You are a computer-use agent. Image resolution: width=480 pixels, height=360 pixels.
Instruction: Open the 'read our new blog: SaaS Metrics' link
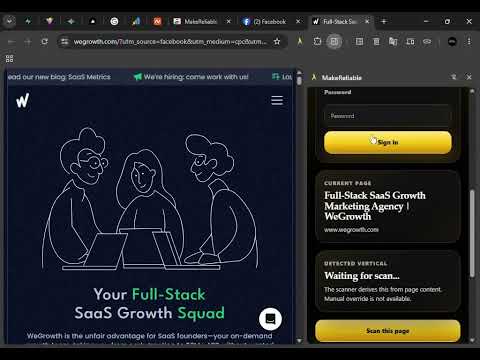pos(59,77)
